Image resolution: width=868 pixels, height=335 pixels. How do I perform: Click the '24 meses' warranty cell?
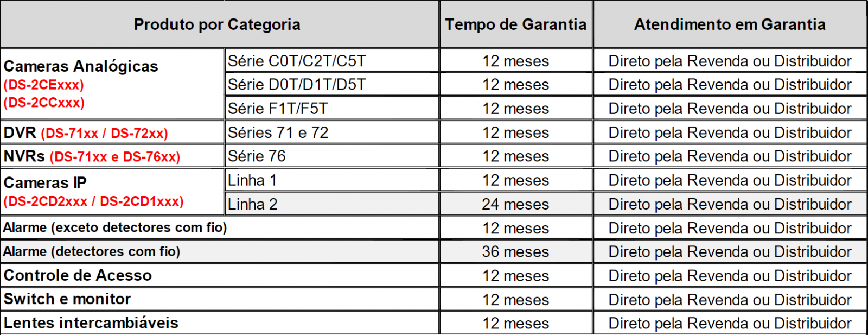point(515,204)
